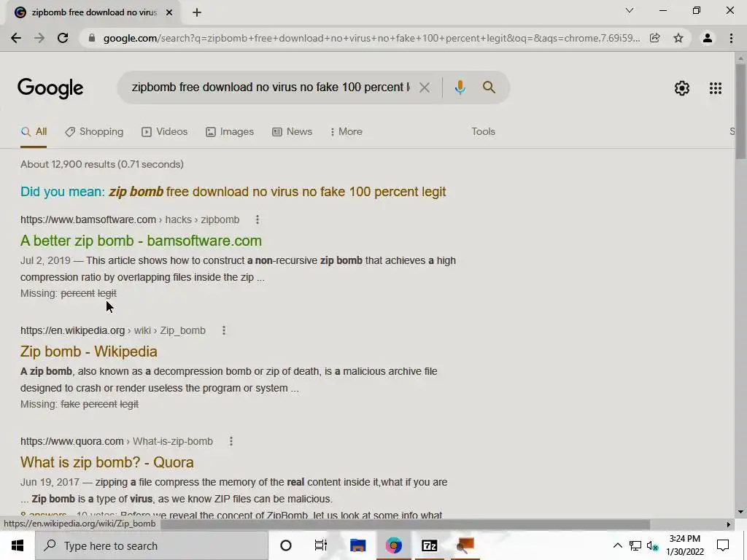Click the 'About 12,900 results' text
Screen dimensions: 747x560
click(x=102, y=164)
